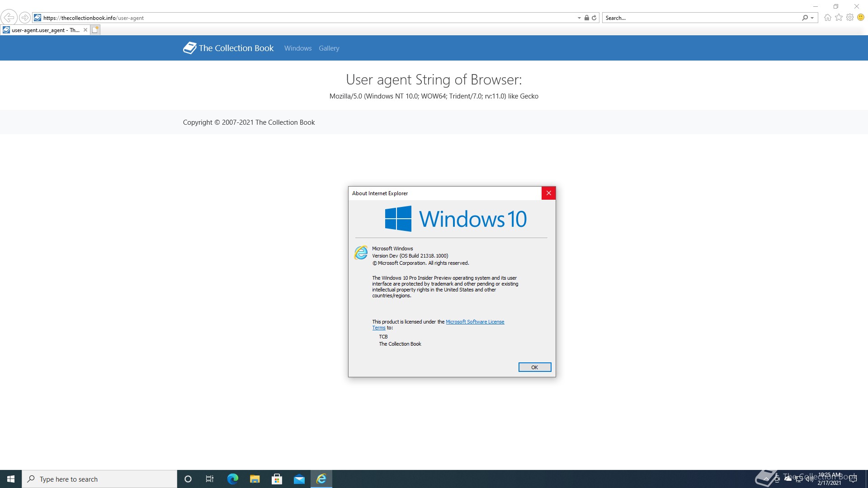Image resolution: width=868 pixels, height=488 pixels.
Task: Restore down the Internet Explorer window
Action: [x=836, y=6]
